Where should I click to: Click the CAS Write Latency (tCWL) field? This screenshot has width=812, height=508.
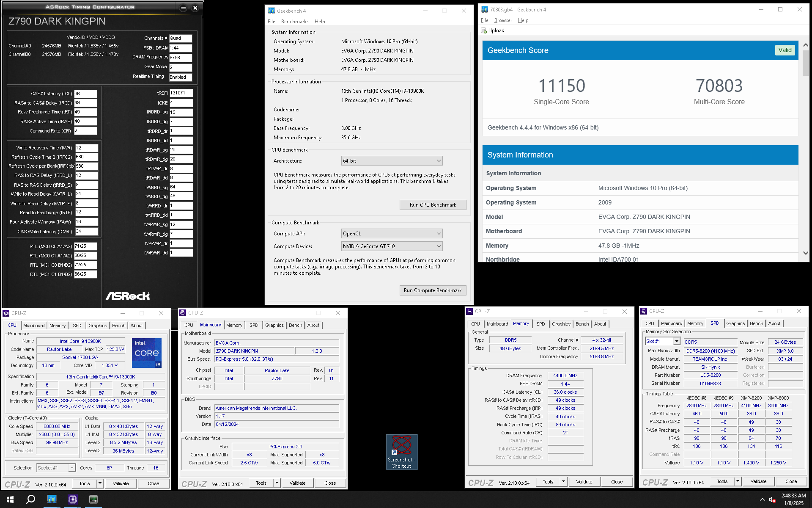[87, 232]
